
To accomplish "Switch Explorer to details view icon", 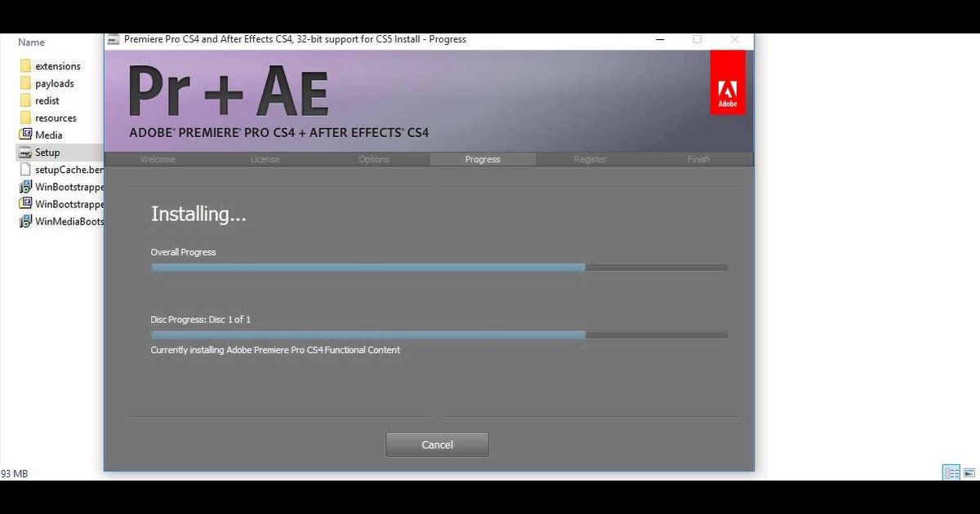I will click(951, 472).
